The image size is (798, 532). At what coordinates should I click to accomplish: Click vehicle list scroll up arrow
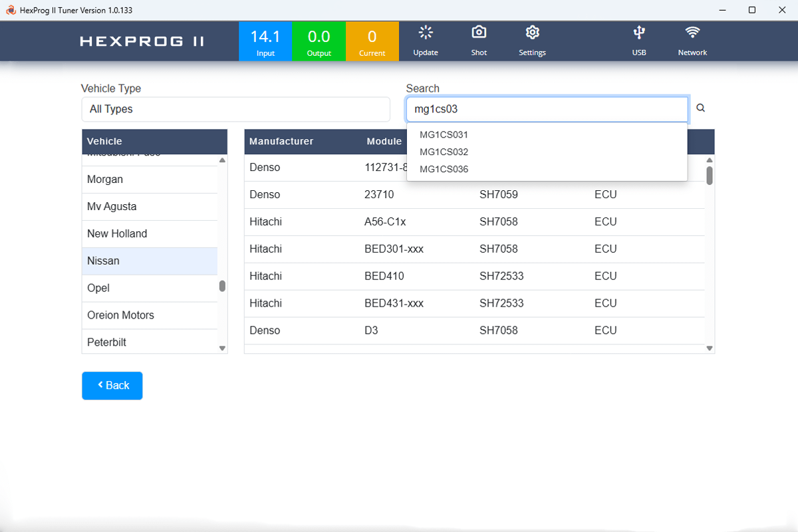222,160
